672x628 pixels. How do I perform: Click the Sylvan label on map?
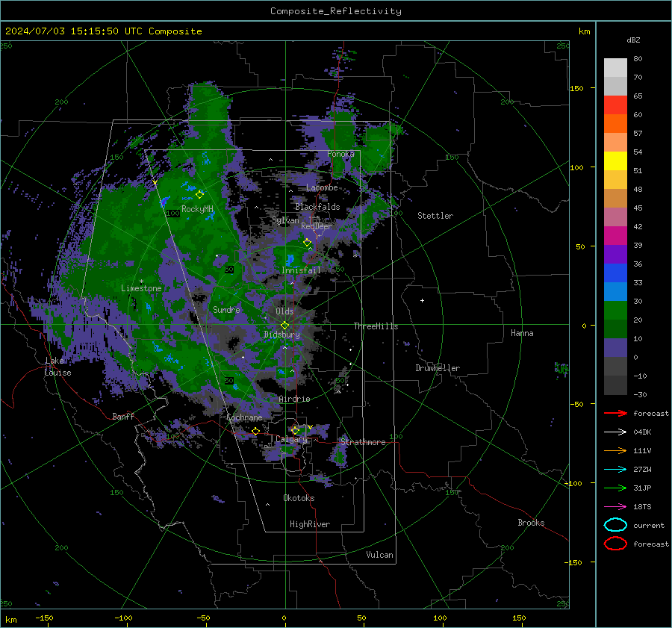coord(285,220)
